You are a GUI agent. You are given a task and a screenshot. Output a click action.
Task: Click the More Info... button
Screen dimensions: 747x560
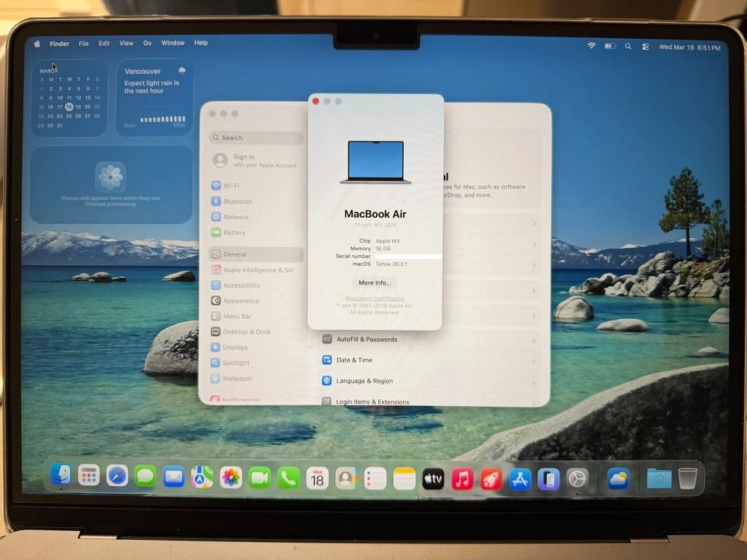(x=374, y=282)
